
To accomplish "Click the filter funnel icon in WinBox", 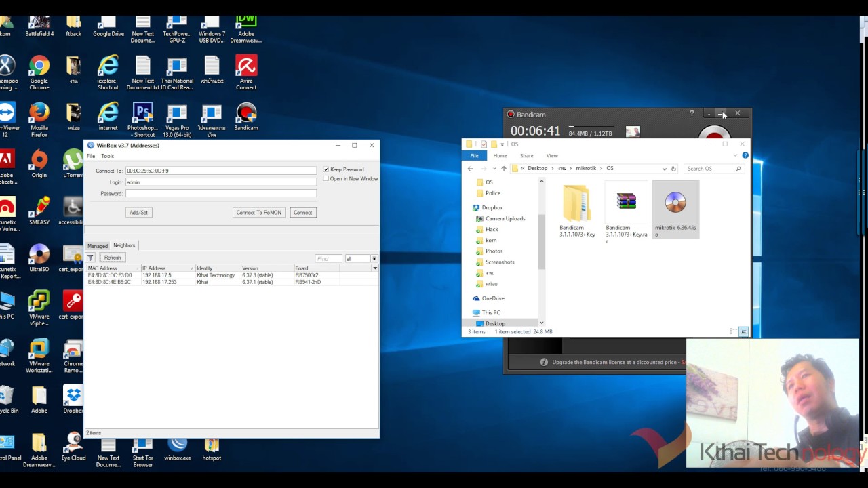I will tap(90, 258).
